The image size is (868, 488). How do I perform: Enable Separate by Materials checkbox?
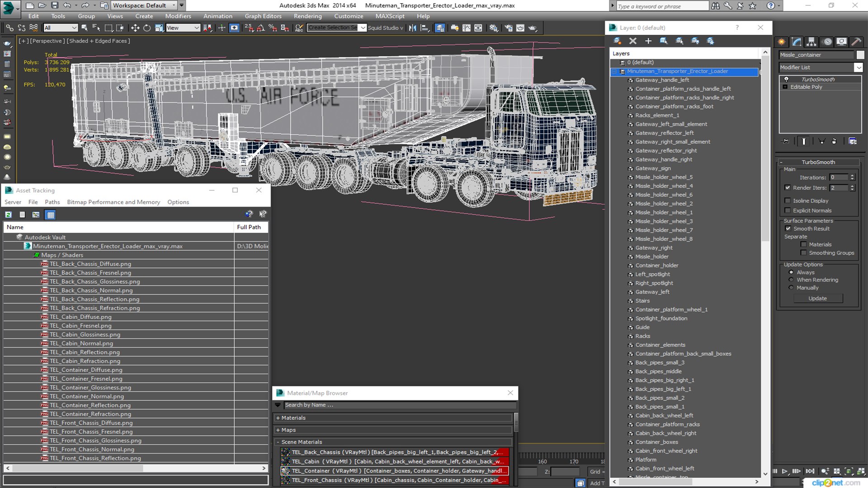803,244
